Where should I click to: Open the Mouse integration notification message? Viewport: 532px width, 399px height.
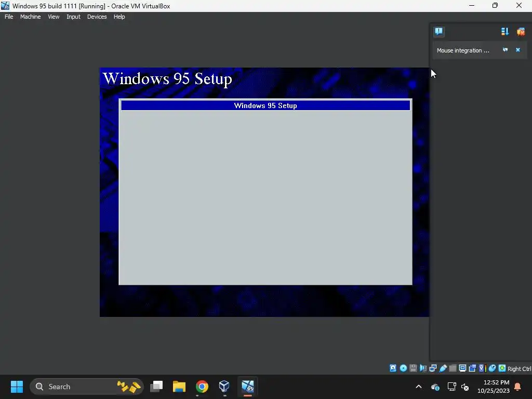coord(463,50)
